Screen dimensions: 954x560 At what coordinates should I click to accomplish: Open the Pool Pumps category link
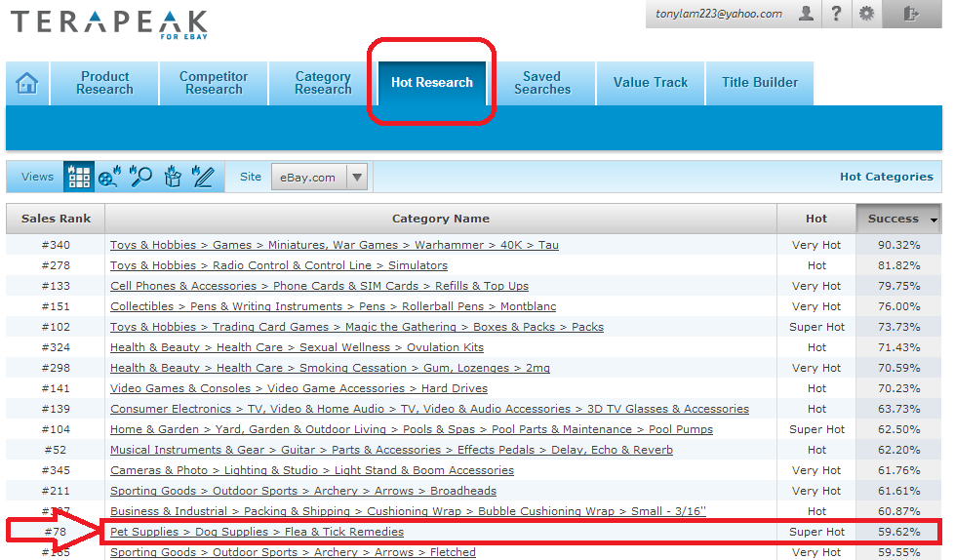[x=412, y=429]
